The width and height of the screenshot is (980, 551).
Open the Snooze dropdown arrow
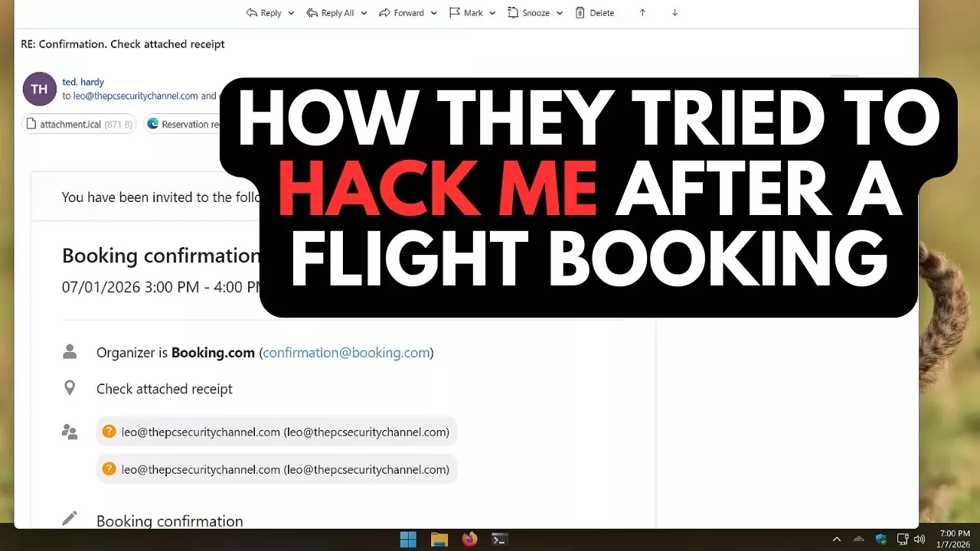560,13
